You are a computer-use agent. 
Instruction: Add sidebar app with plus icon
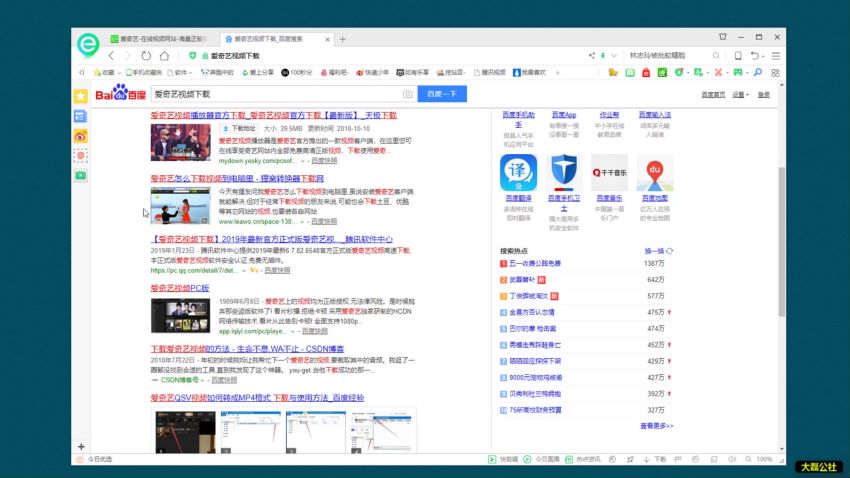tap(81, 447)
